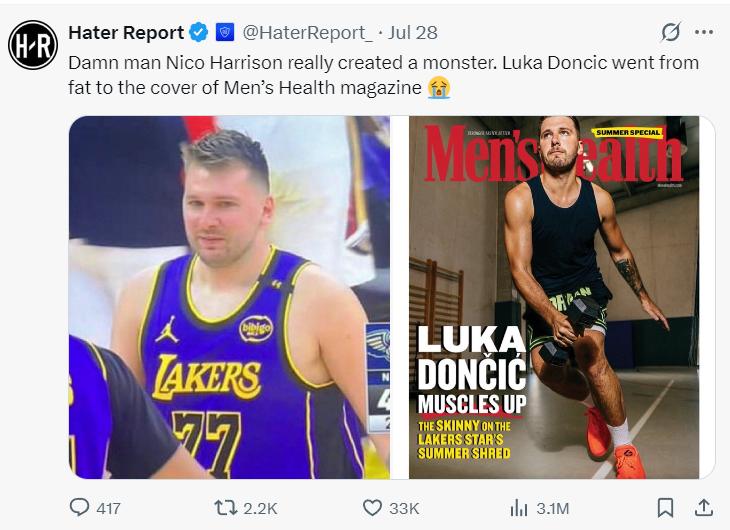730x530 pixels.
Task: Toggle the bookmark icon for this post
Action: [x=666, y=508]
